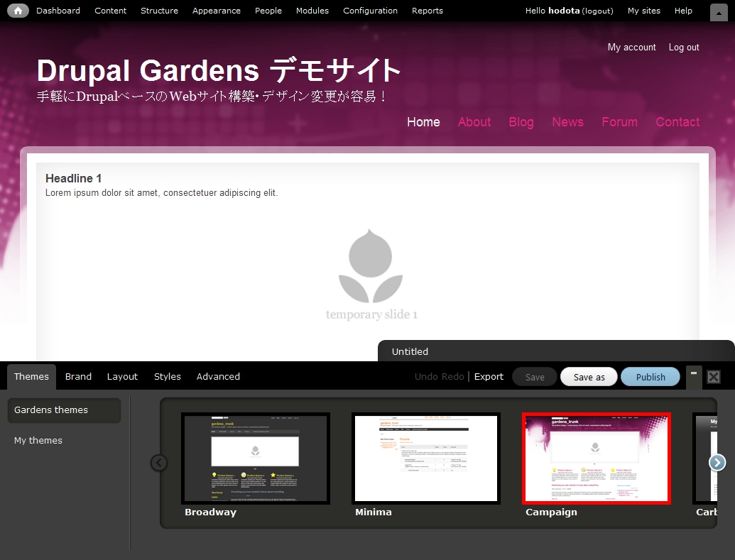
Task: Click the home icon in admin toolbar
Action: pos(18,11)
